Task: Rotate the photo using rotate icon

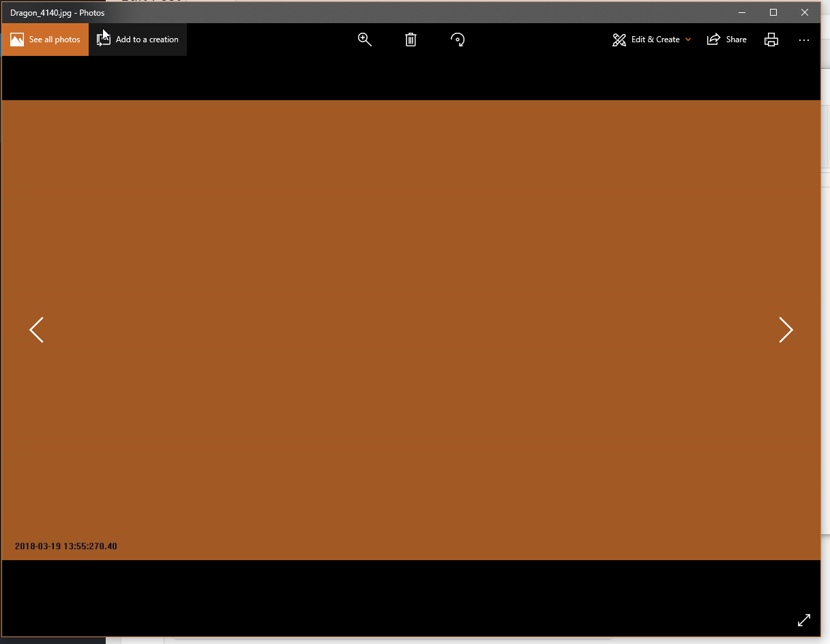Action: 458,40
